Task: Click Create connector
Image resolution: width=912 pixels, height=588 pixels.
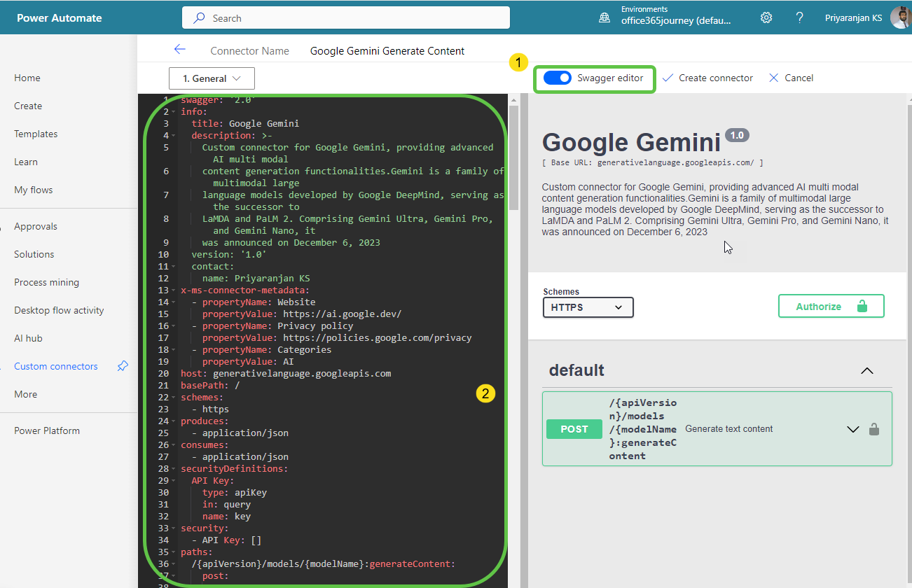Action: 707,78
